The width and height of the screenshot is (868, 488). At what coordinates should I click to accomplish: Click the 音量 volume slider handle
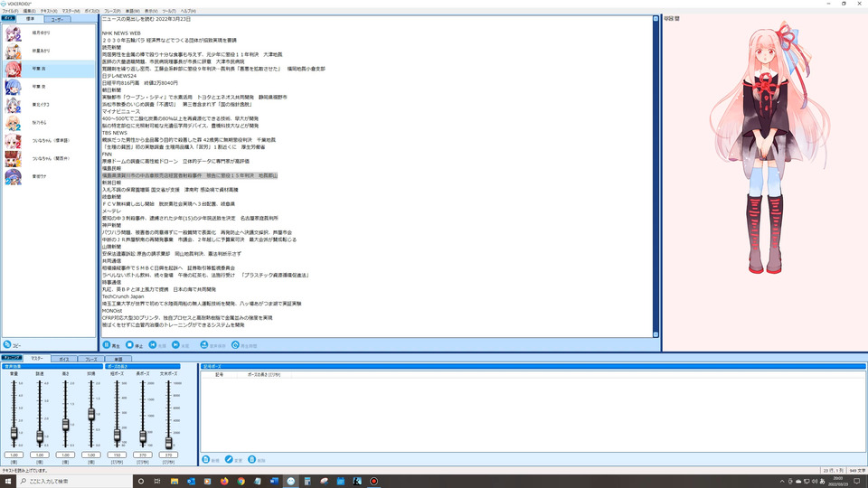14,433
